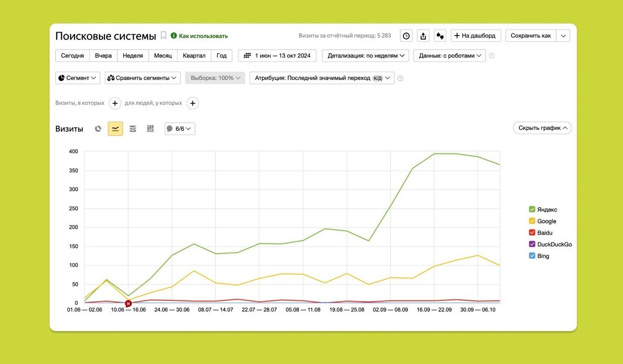Image resolution: width=623 pixels, height=364 pixels.
Task: Select the line chart view icon
Action: (115, 129)
